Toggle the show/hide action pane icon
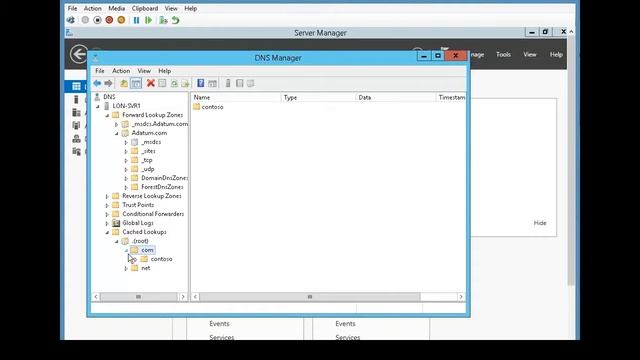The height and width of the screenshot is (360, 640). click(212, 83)
